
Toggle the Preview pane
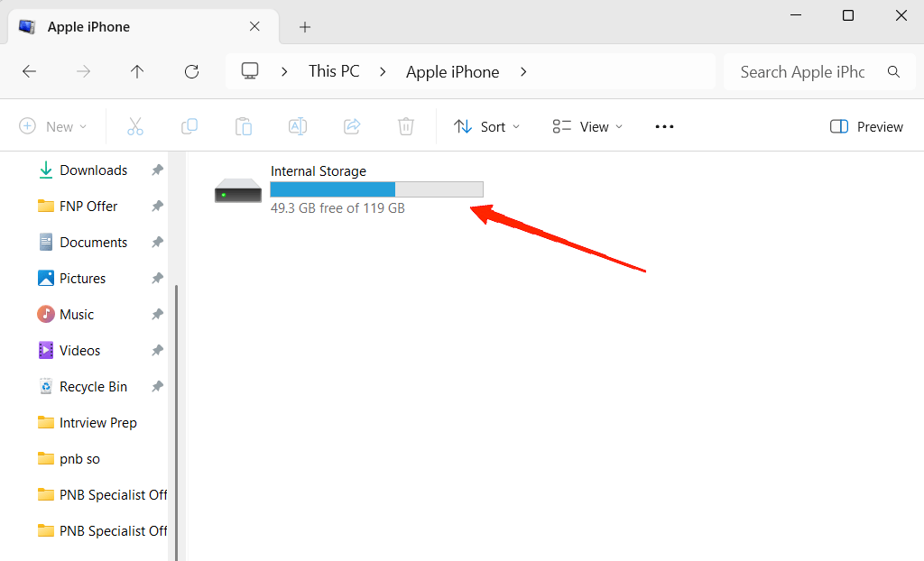[x=866, y=126]
